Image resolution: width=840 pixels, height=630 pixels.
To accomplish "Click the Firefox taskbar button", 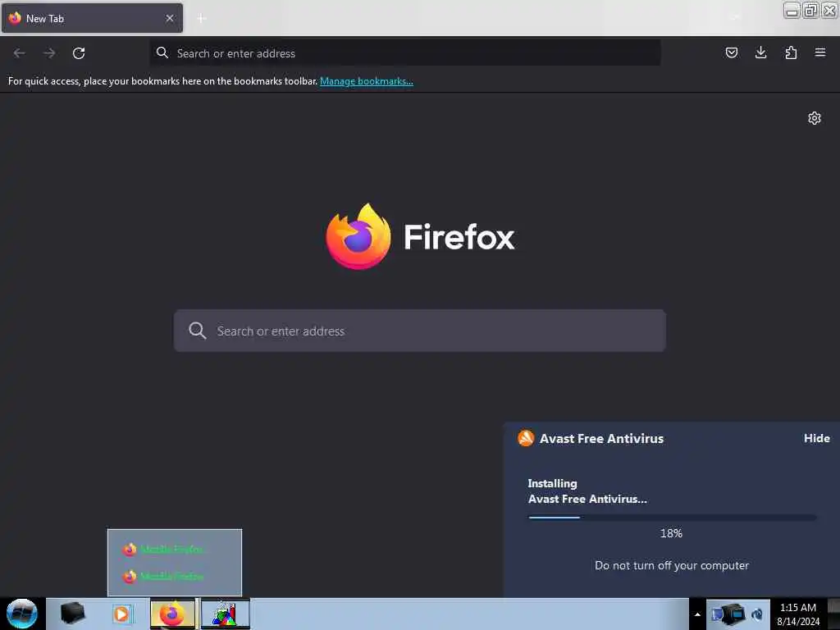I will point(172,614).
